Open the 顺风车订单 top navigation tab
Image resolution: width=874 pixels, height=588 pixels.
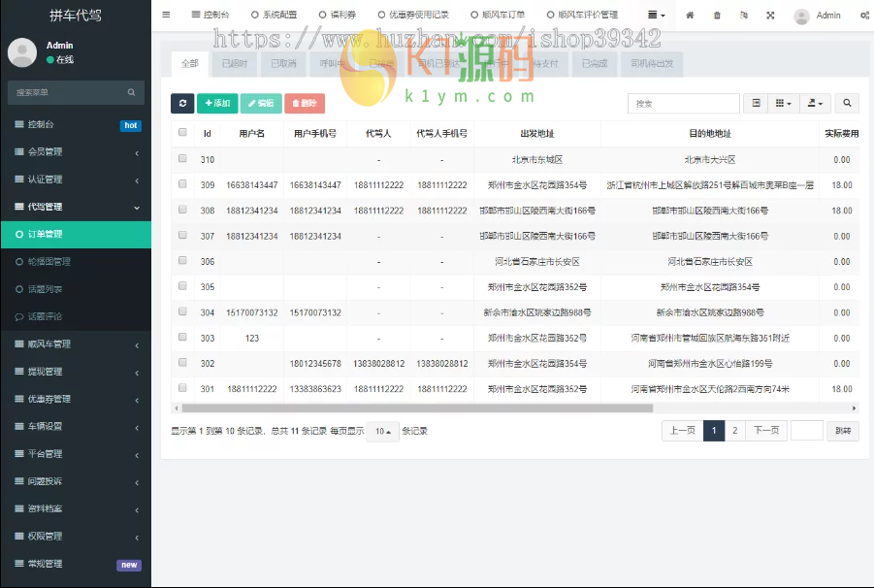point(498,16)
